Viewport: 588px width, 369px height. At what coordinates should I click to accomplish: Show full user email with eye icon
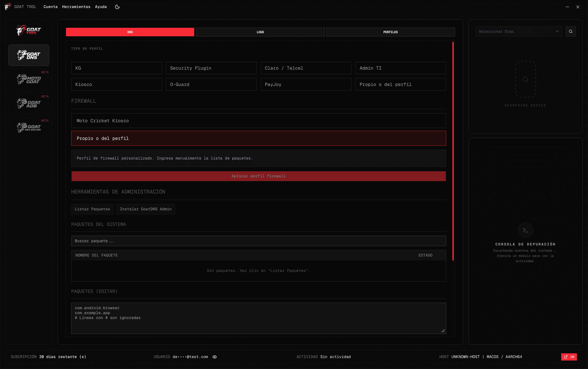[215, 357]
